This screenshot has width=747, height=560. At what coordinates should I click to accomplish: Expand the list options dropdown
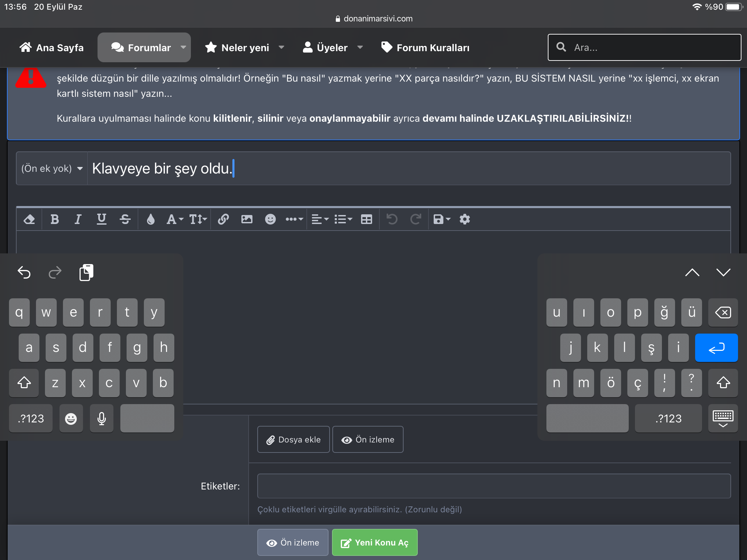tap(343, 219)
